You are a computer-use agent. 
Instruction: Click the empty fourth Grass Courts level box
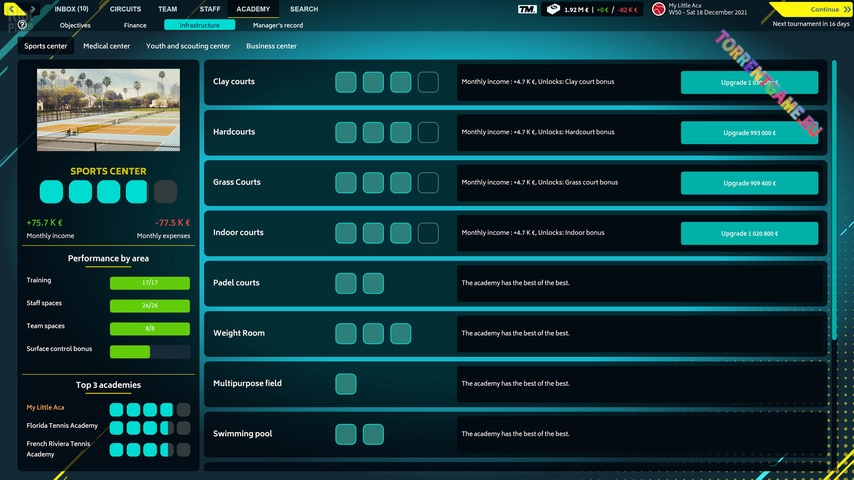428,183
